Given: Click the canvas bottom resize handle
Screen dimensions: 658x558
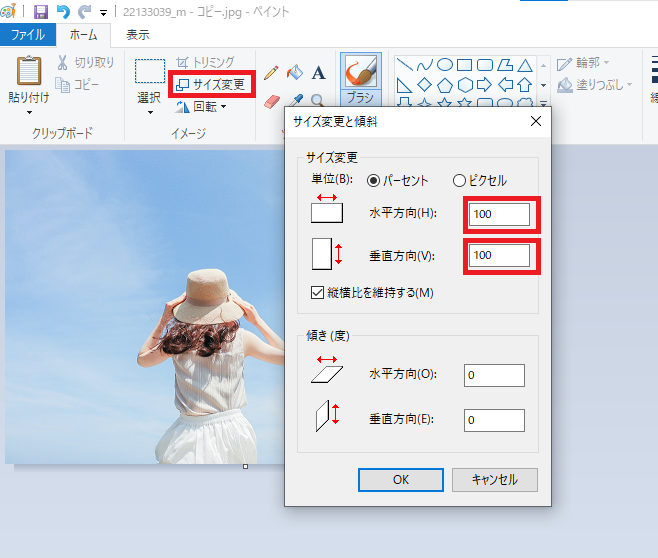Looking at the screenshot, I should [x=245, y=467].
